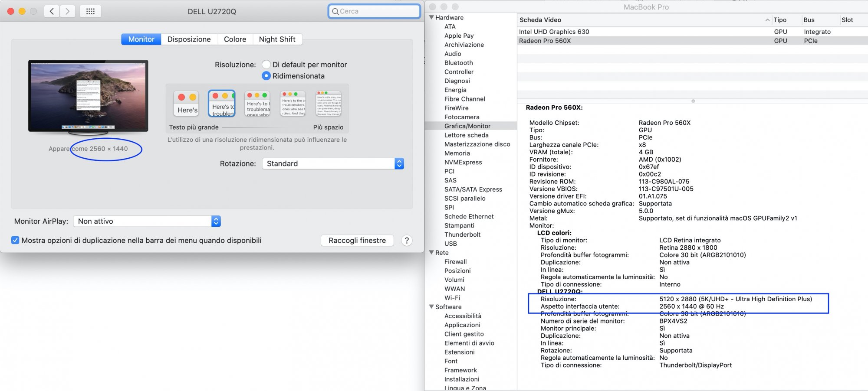Select Wi-Fi under Rete
The image size is (868, 391).
click(452, 298)
